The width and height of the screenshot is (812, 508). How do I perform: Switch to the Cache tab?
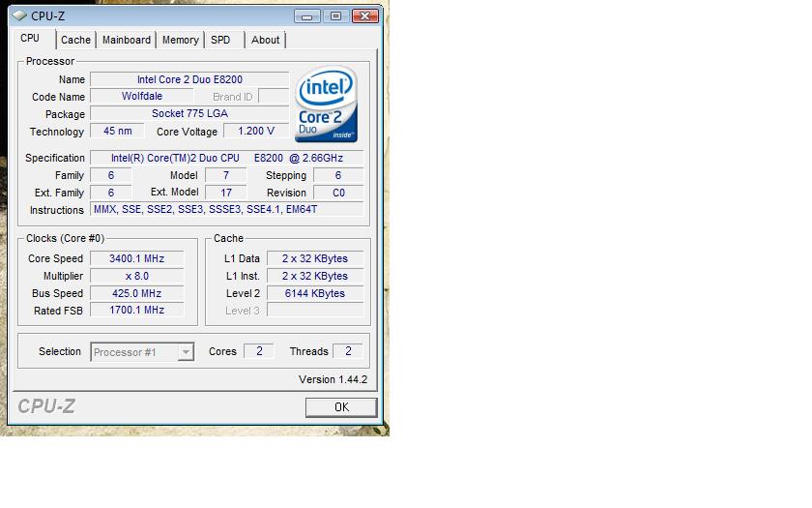click(x=75, y=40)
